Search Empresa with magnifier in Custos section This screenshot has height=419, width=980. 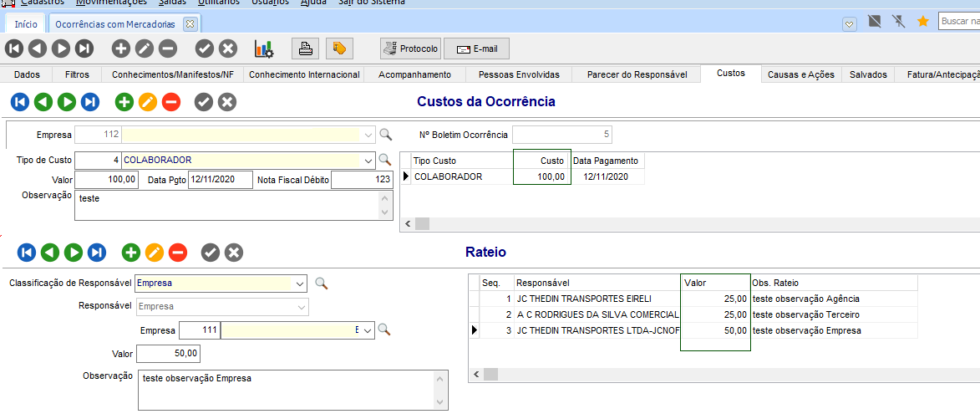[x=386, y=135]
